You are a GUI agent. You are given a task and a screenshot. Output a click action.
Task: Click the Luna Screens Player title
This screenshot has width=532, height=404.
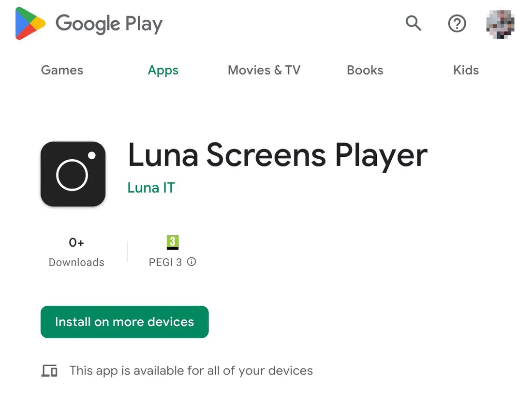[x=278, y=155]
